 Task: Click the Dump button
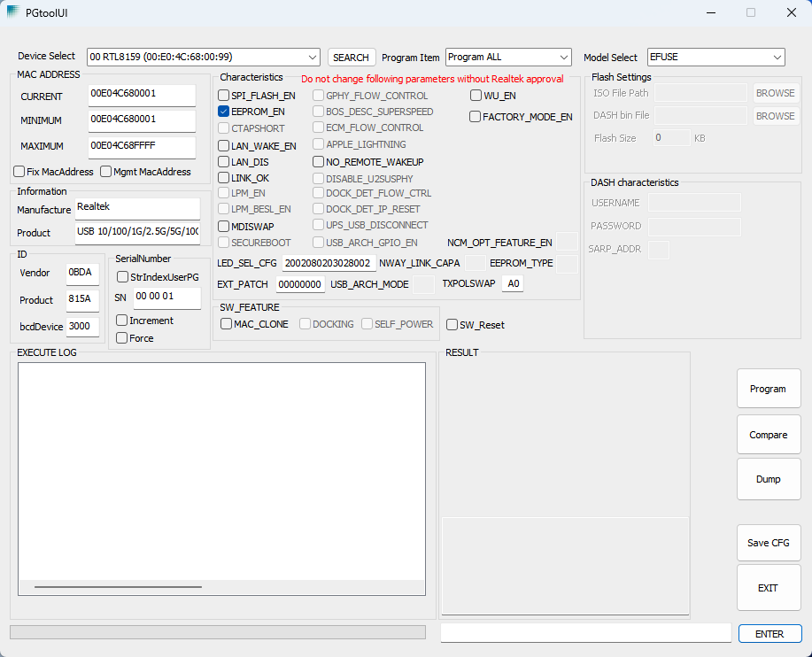click(768, 479)
